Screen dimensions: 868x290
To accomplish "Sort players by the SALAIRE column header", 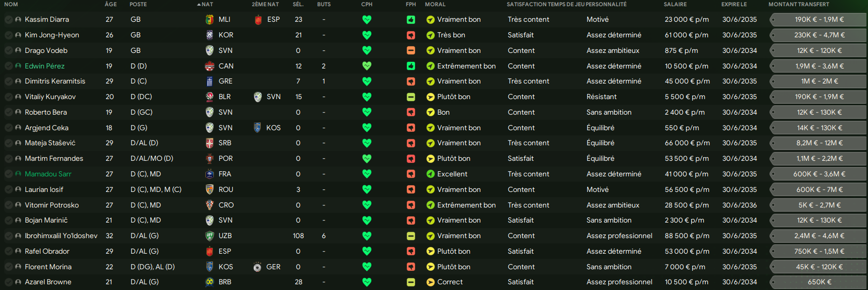I will [x=675, y=4].
